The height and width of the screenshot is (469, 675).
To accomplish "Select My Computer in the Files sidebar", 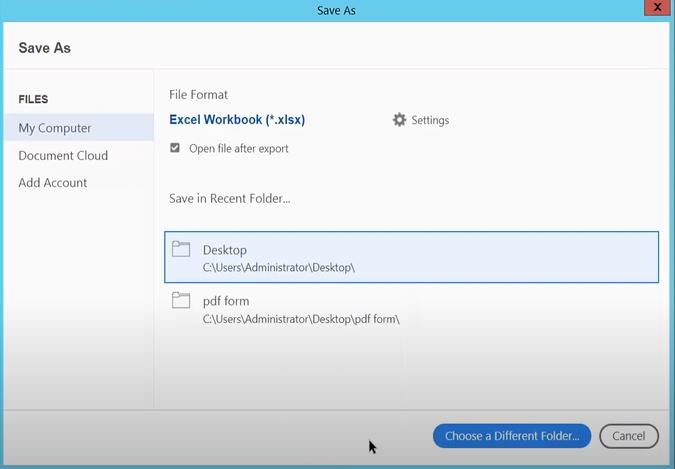I will pyautogui.click(x=55, y=128).
